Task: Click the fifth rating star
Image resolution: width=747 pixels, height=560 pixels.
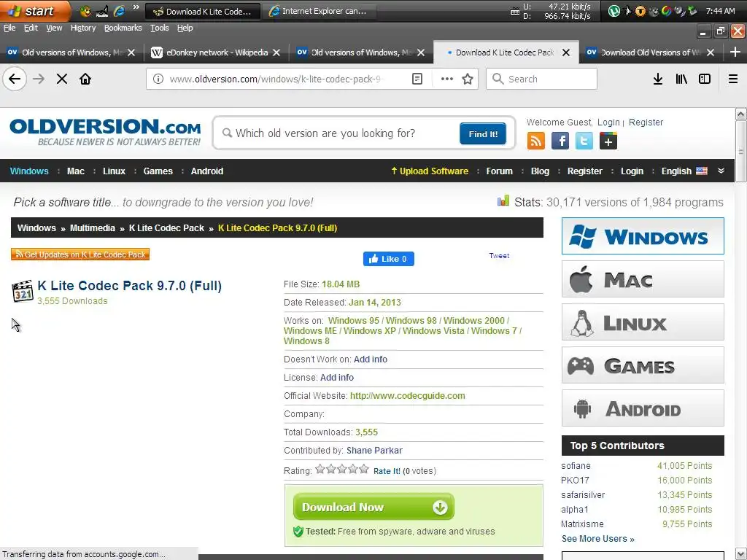Action: [364, 469]
